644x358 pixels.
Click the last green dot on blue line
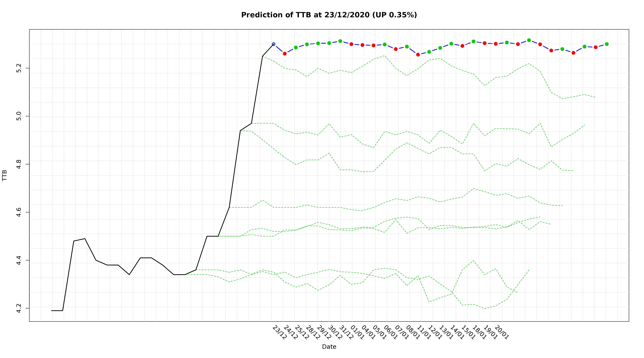tap(607, 44)
